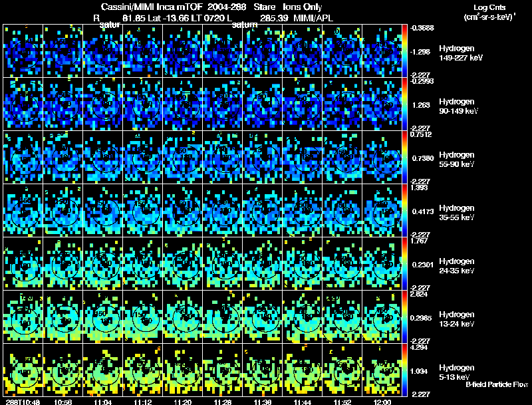Select the 'Hydrogen 5-13 keV' row label
The height and width of the screenshot is (405, 532).
click(x=457, y=372)
